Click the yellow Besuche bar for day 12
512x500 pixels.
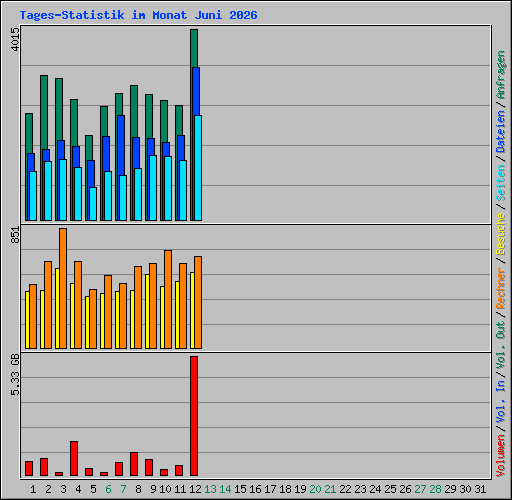click(192, 310)
